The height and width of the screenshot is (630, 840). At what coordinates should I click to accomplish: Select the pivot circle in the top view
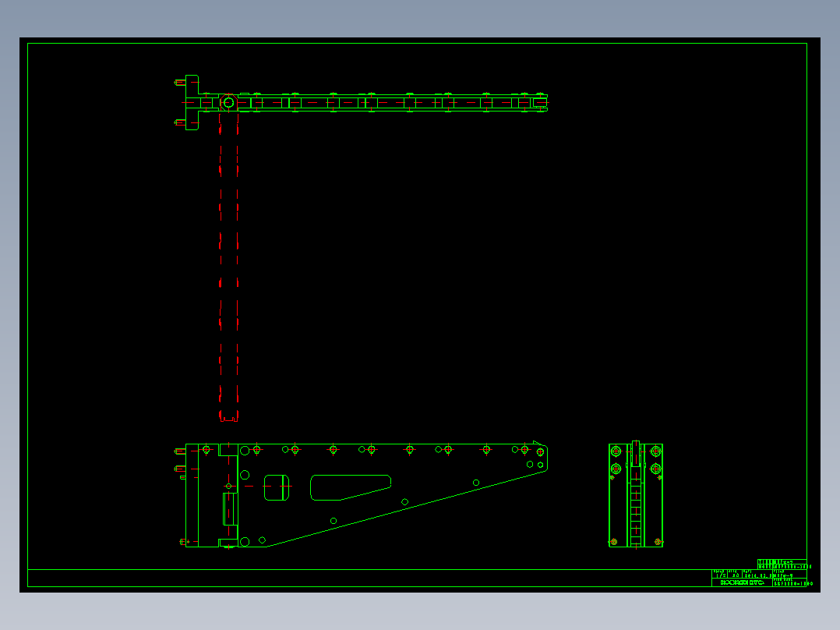(x=229, y=102)
